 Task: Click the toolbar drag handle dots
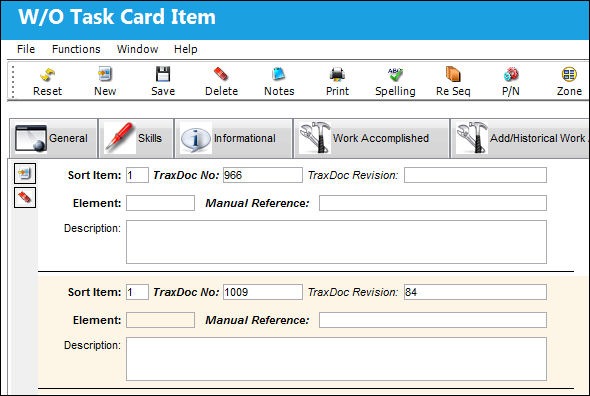[13, 82]
